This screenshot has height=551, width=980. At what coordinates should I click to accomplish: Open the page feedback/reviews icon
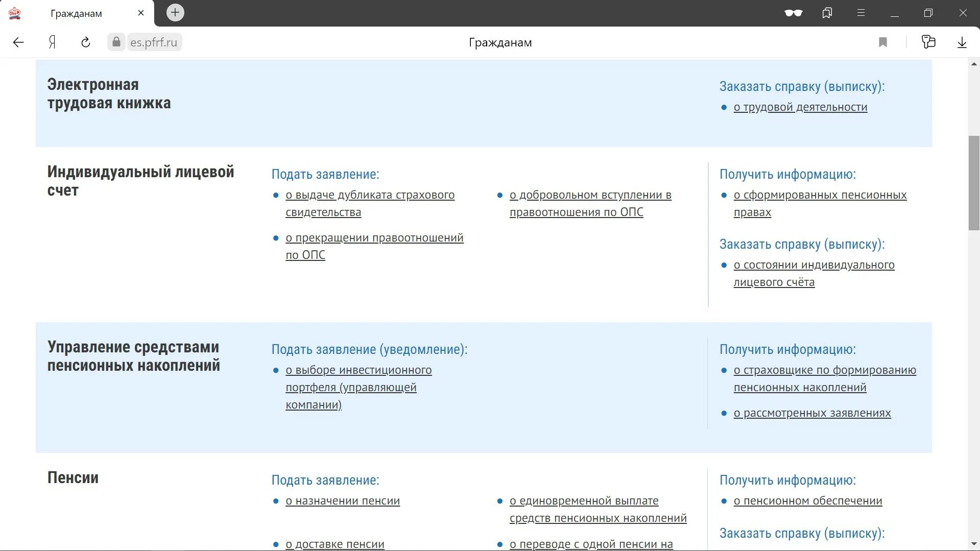tap(928, 42)
